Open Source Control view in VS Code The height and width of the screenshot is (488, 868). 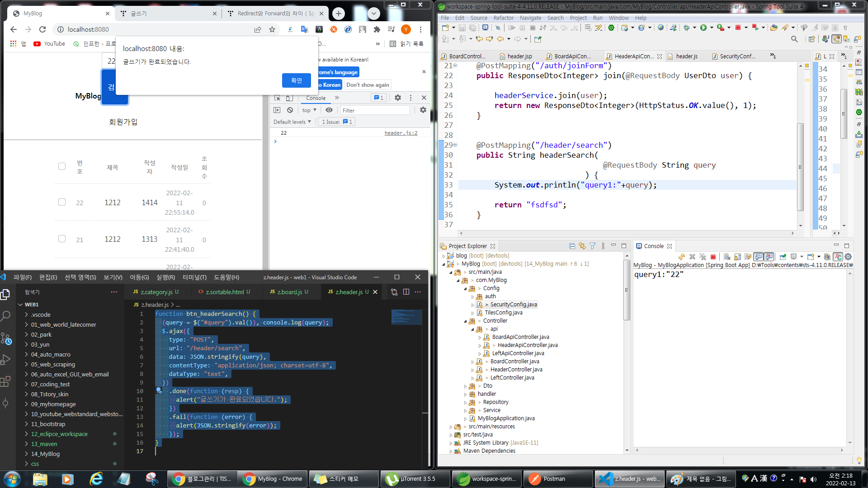5,338
